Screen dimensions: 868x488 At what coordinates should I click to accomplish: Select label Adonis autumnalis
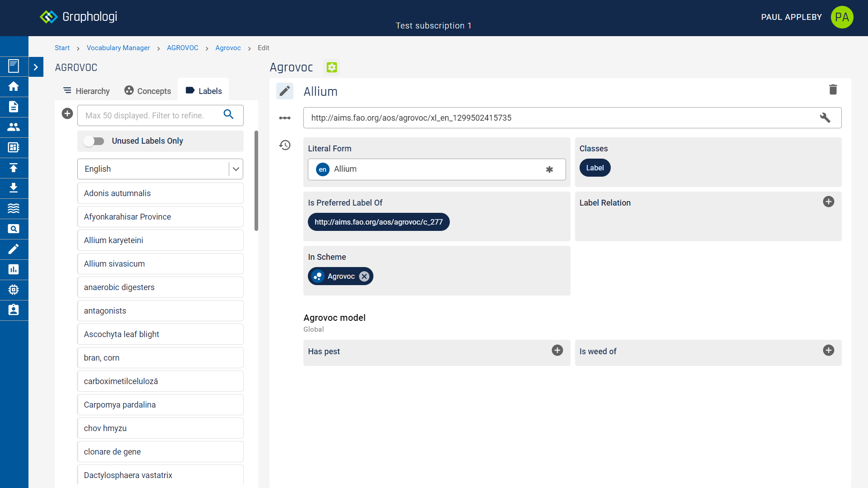click(x=160, y=193)
